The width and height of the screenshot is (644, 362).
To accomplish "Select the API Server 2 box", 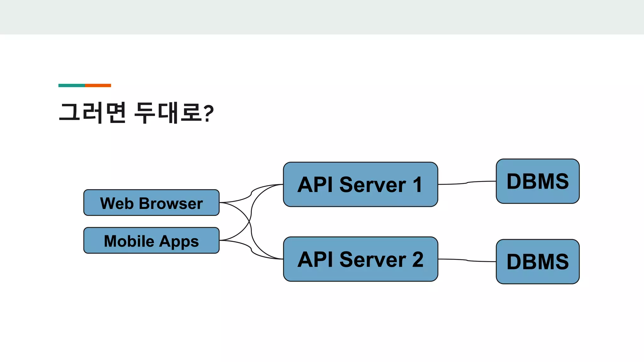I will point(360,259).
